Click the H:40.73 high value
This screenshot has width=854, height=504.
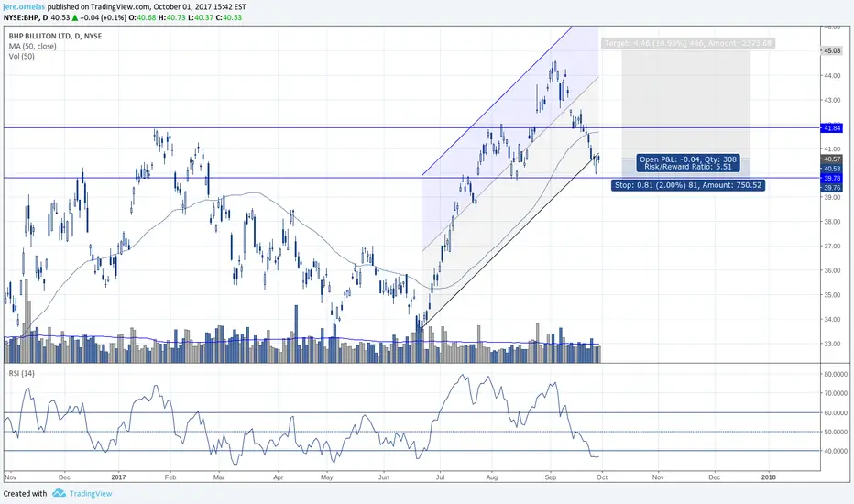pos(171,17)
